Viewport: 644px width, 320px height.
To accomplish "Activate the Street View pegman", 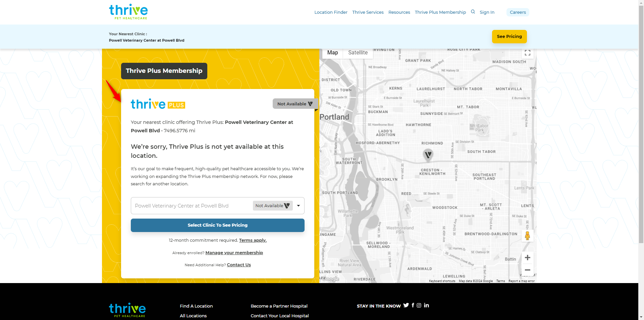I will pyautogui.click(x=528, y=236).
